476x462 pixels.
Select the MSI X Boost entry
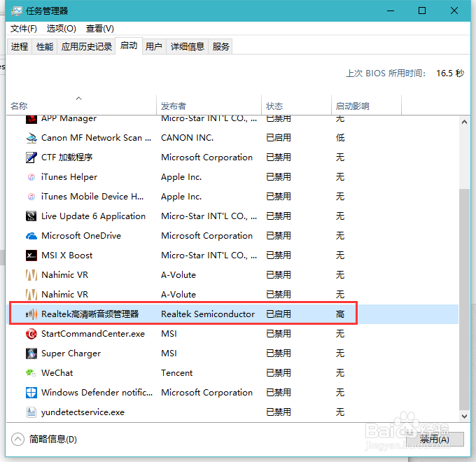[66, 255]
